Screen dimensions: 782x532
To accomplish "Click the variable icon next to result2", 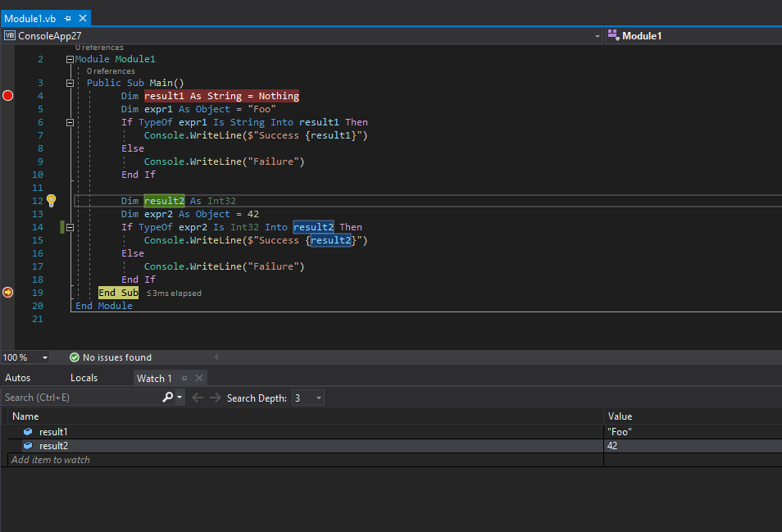I will (28, 445).
